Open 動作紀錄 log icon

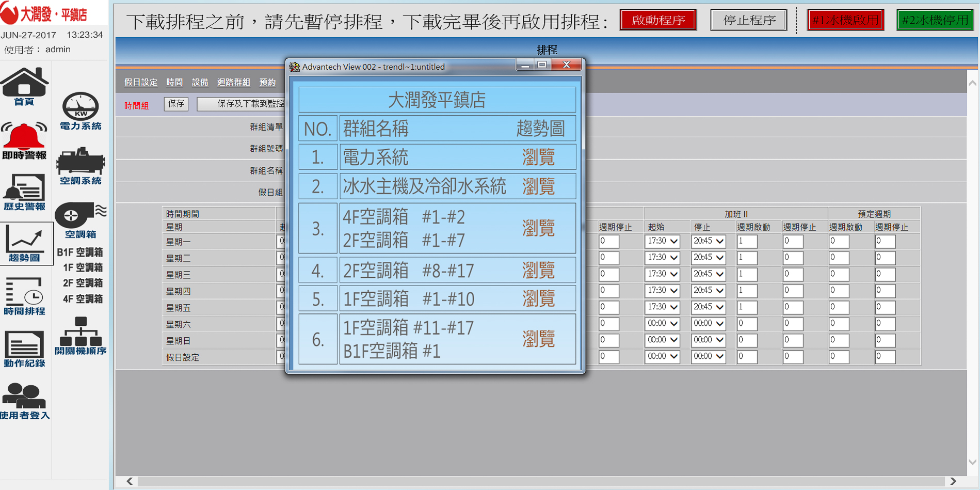[24, 349]
